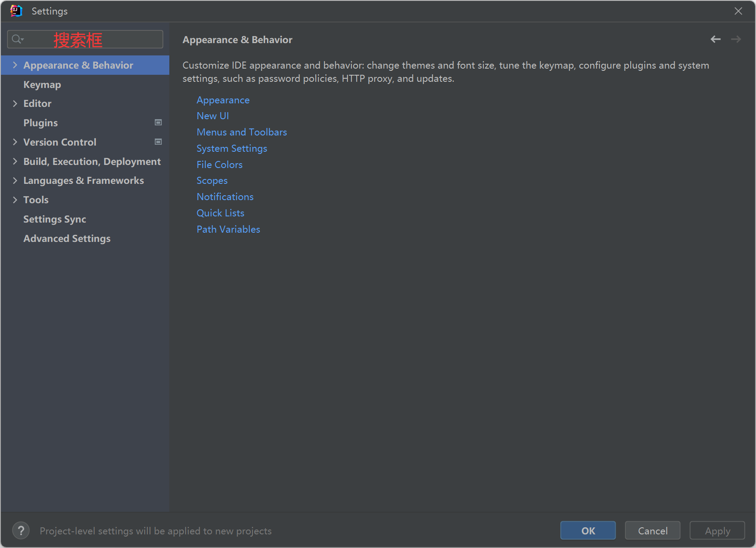756x548 pixels.
Task: Click the search magnifier icon in settings
Action: (x=17, y=40)
